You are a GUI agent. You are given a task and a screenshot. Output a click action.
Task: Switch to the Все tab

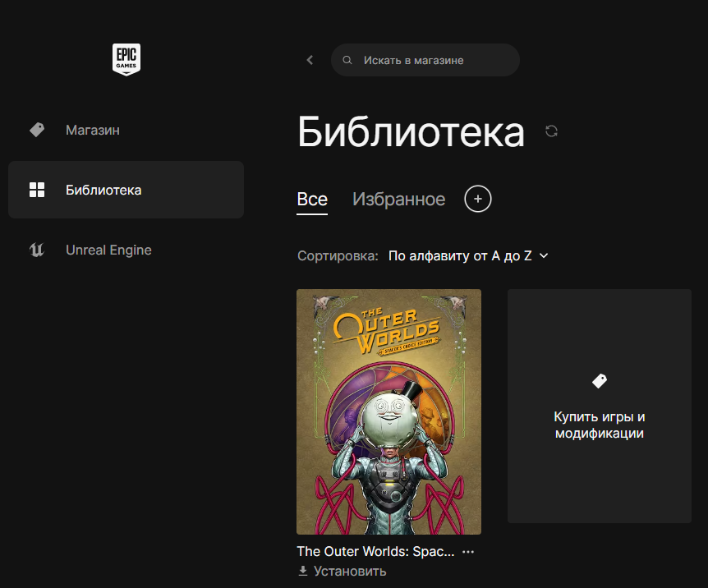click(312, 200)
